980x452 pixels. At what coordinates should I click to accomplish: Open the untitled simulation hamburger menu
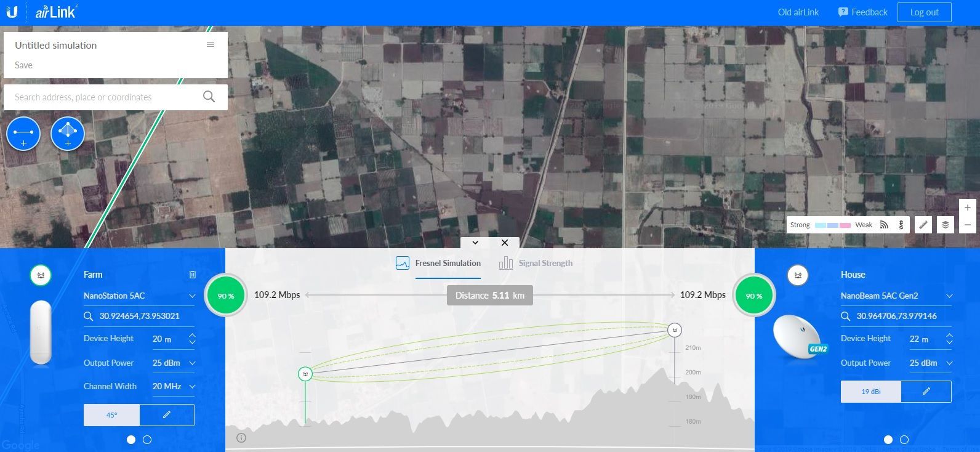pyautogui.click(x=211, y=45)
